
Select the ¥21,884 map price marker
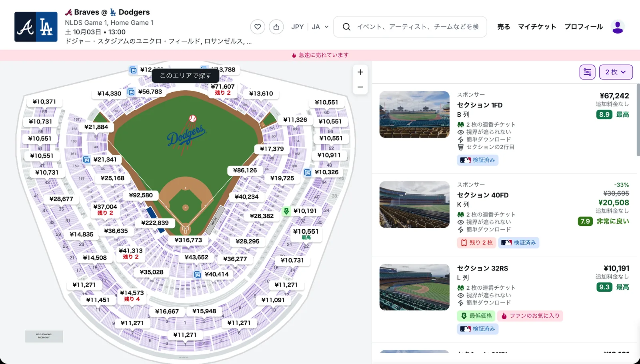click(96, 127)
